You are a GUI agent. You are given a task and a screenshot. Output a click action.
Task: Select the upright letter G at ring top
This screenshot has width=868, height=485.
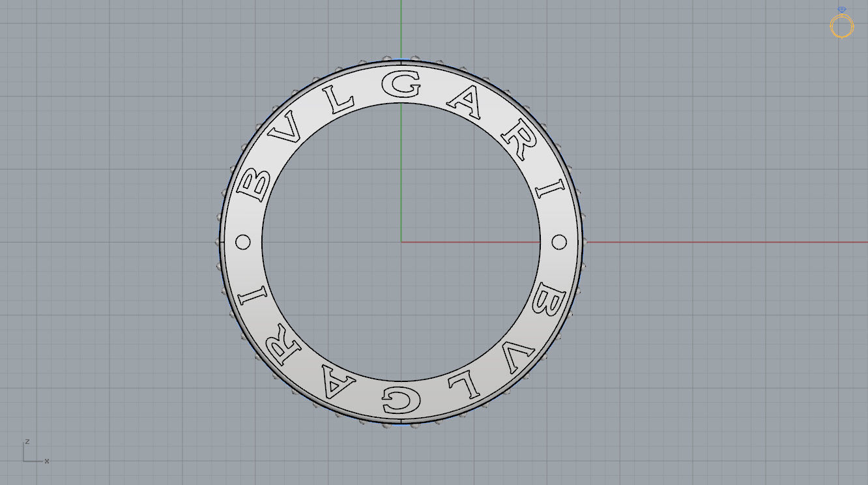click(x=400, y=84)
